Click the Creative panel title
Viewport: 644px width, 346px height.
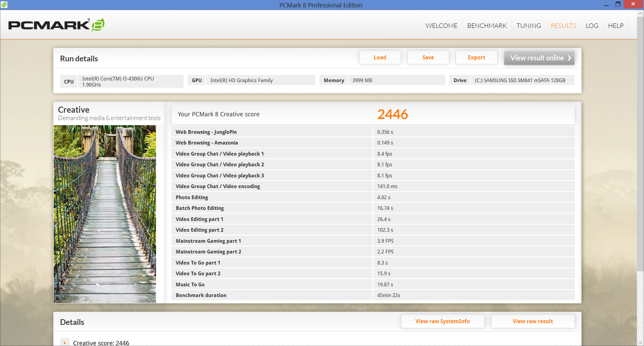point(74,110)
